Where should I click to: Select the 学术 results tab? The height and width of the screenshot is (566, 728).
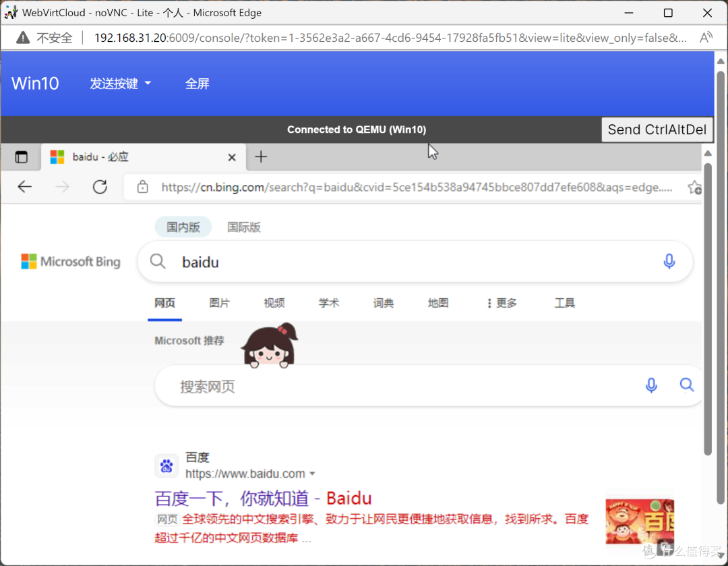pyautogui.click(x=329, y=303)
